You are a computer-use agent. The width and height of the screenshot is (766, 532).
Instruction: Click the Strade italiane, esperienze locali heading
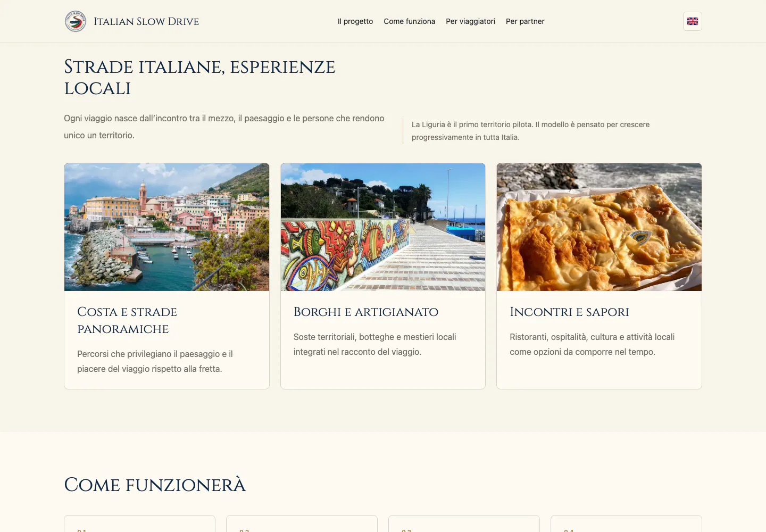pos(199,78)
